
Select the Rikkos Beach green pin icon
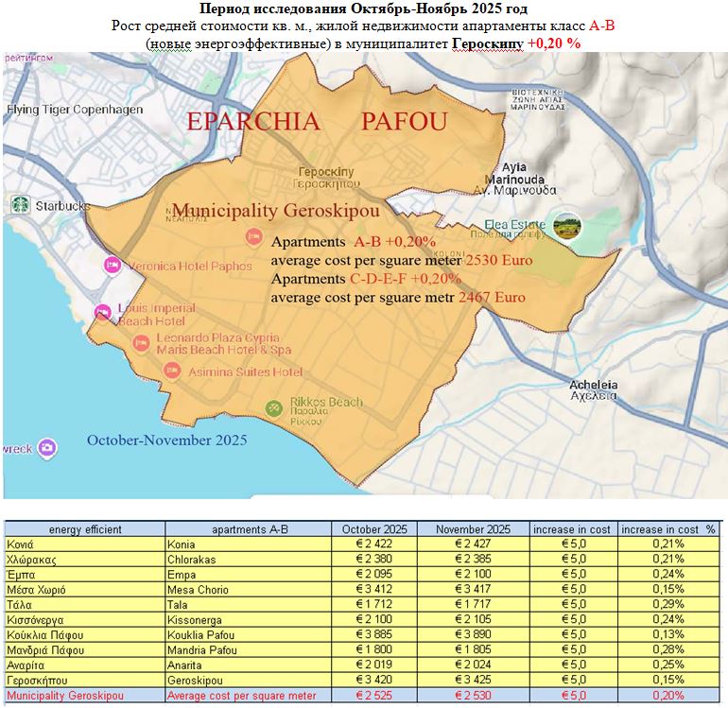point(274,408)
